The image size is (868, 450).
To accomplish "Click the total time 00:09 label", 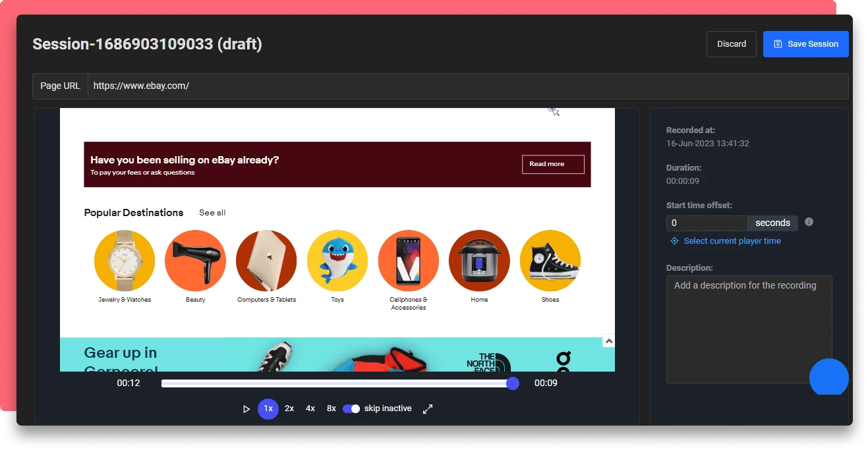I will [x=546, y=383].
